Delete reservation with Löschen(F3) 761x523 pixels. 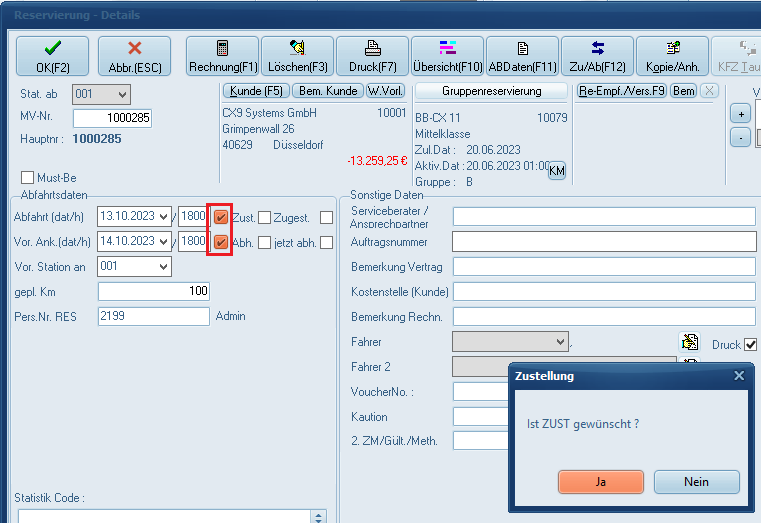(297, 56)
